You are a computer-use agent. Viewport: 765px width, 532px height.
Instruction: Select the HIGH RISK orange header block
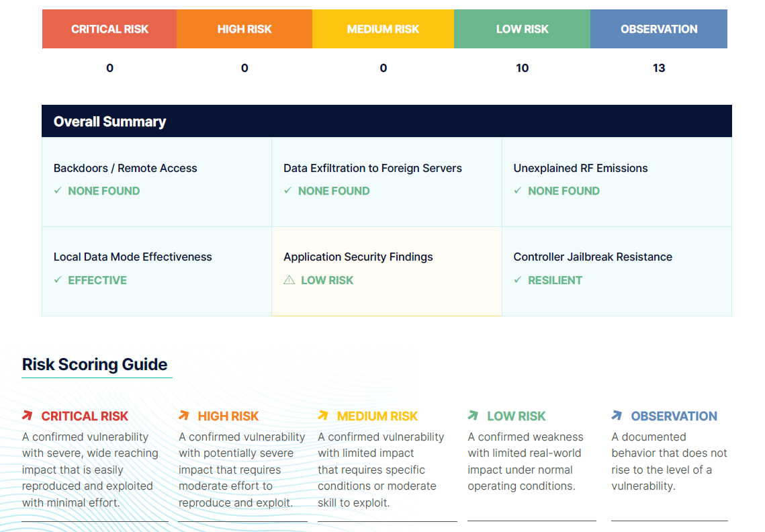tap(244, 29)
